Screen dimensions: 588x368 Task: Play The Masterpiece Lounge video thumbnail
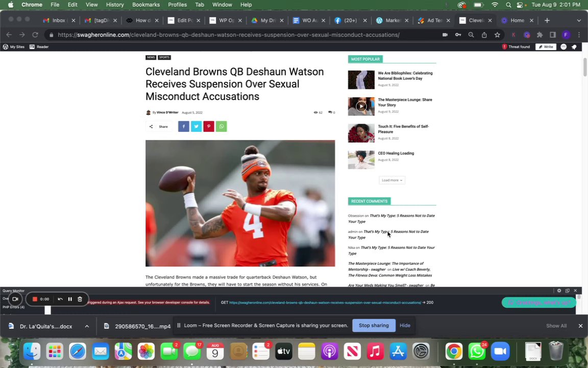click(x=361, y=106)
